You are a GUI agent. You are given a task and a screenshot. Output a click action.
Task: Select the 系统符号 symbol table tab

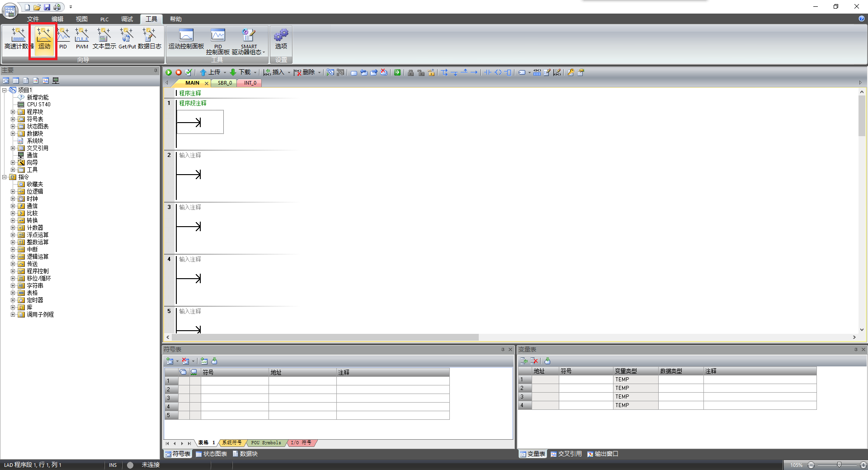pyautogui.click(x=231, y=442)
